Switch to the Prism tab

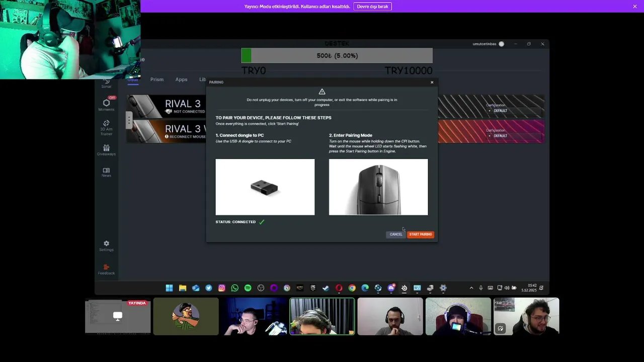coord(157,79)
